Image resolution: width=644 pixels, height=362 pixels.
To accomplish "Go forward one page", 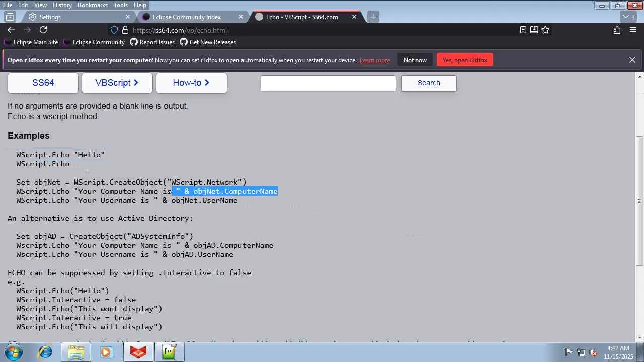I will click(x=27, y=30).
